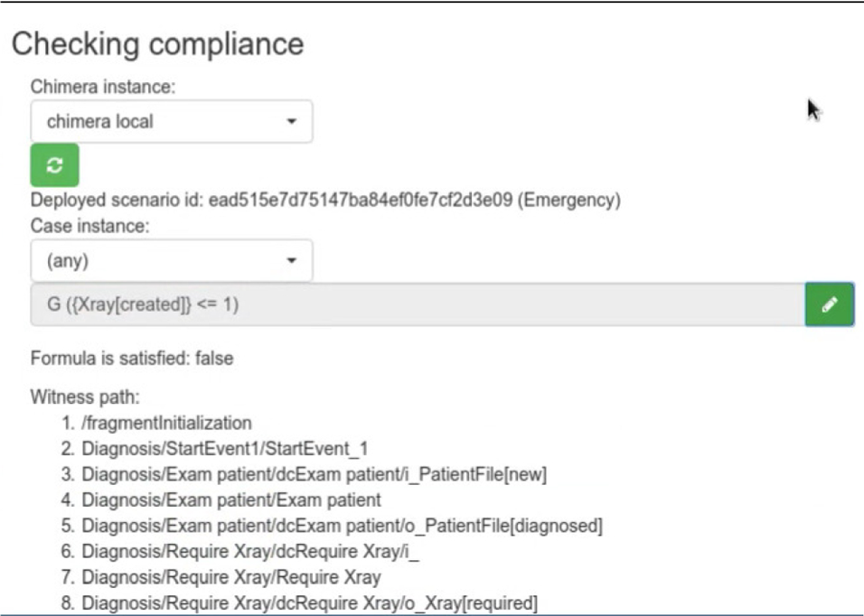Screen dimensions: 864x616
Task: Choose step 'Diagnosis/Exam patient/Exam patient'
Action: (232, 499)
